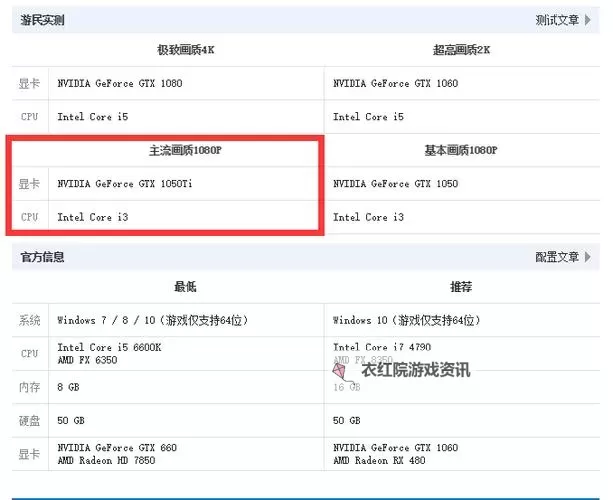The width and height of the screenshot is (613, 500).
Task: Open the 配置文章 link
Action: 557,257
